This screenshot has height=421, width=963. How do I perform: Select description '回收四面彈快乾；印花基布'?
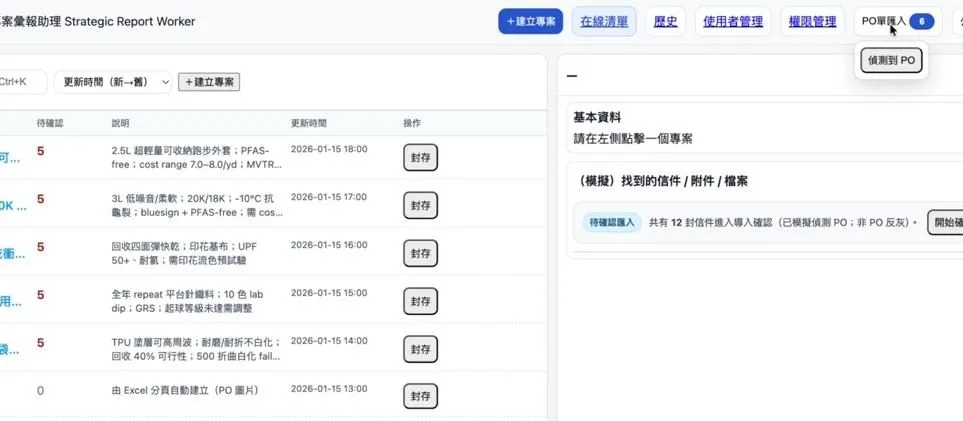184,253
